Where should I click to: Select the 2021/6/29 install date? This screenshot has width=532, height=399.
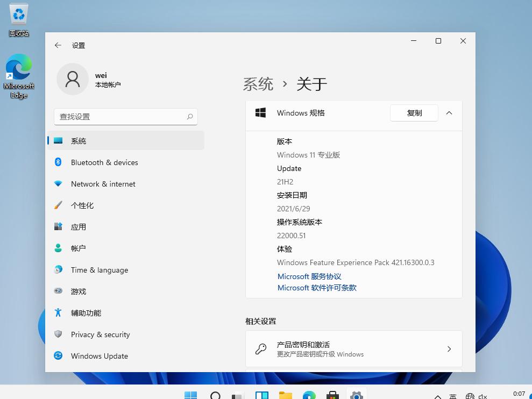pos(294,208)
